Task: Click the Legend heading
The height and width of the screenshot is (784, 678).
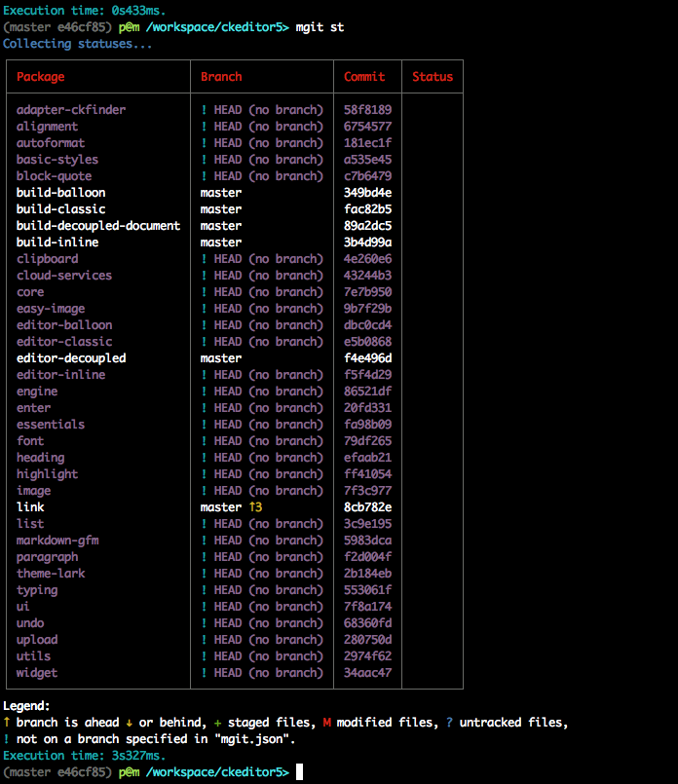Action: (x=26, y=706)
